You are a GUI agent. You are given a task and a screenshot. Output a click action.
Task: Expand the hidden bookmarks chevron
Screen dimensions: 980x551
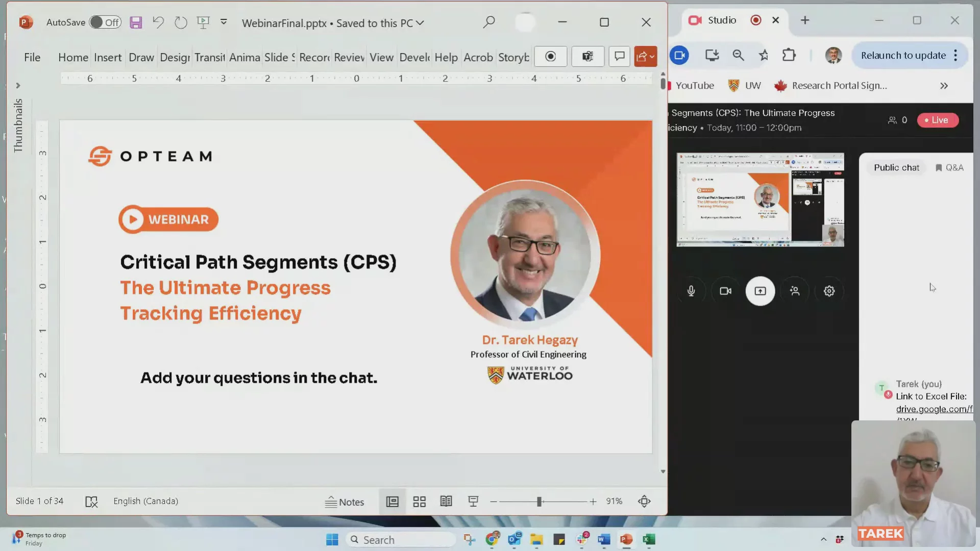pos(944,86)
